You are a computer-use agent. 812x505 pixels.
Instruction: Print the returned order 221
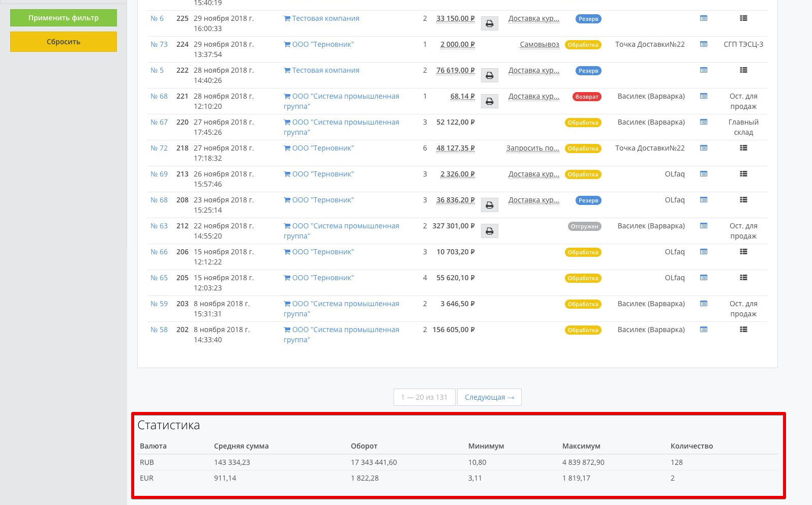click(489, 102)
